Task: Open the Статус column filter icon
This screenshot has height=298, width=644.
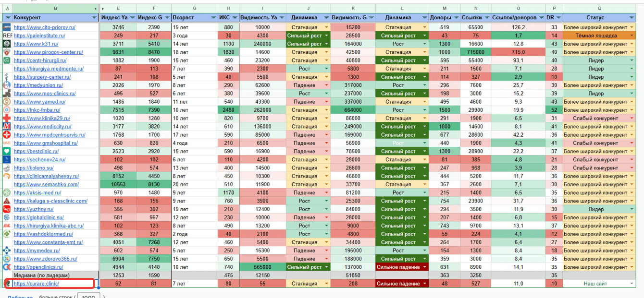Action: 632,17
